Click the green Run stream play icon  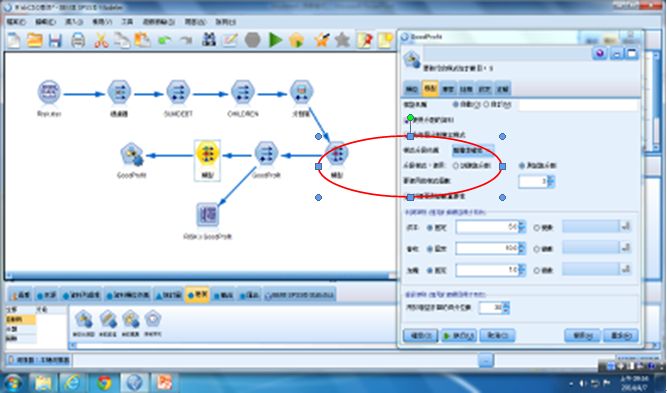coord(275,40)
